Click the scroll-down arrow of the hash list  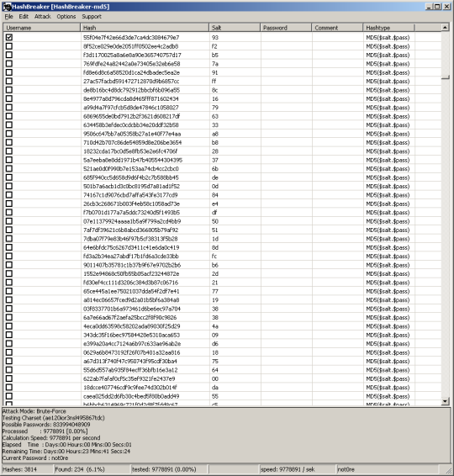(445, 401)
